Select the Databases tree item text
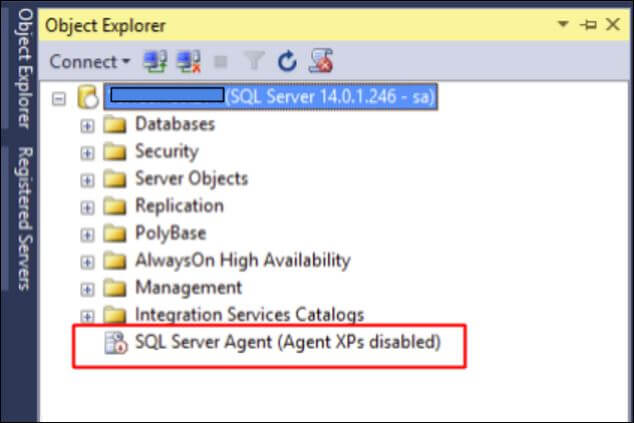Image resolution: width=634 pixels, height=423 pixels. tap(175, 124)
